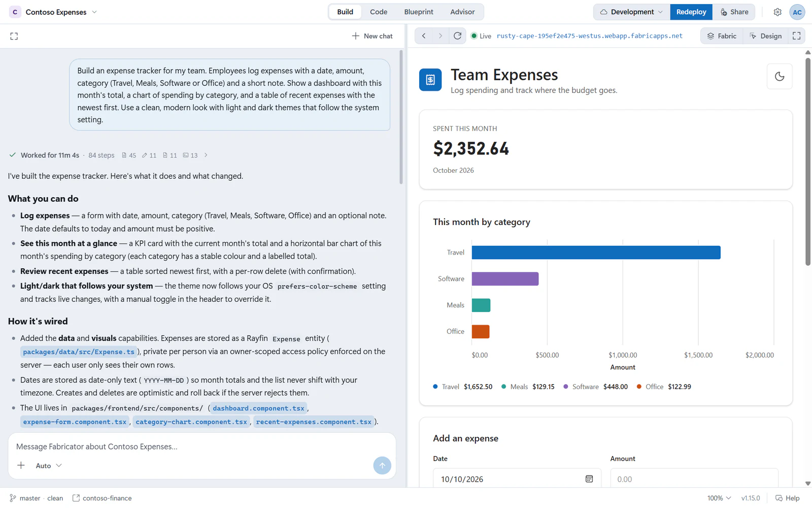Image resolution: width=812 pixels, height=508 pixels.
Task: Reload the live preview
Action: click(x=457, y=36)
